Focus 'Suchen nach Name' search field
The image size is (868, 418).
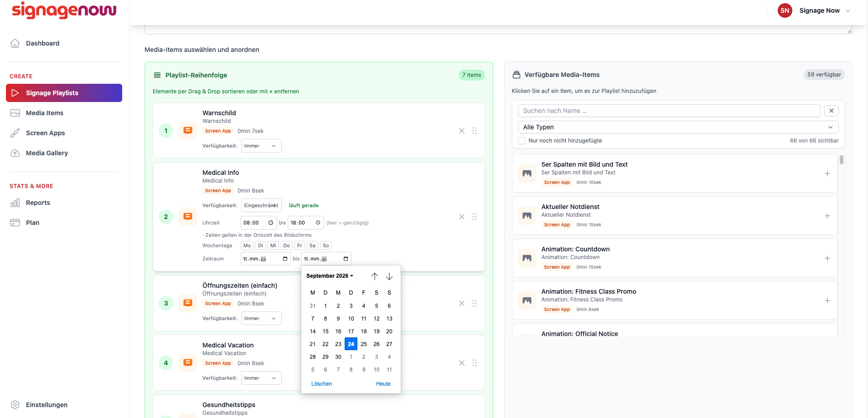669,111
